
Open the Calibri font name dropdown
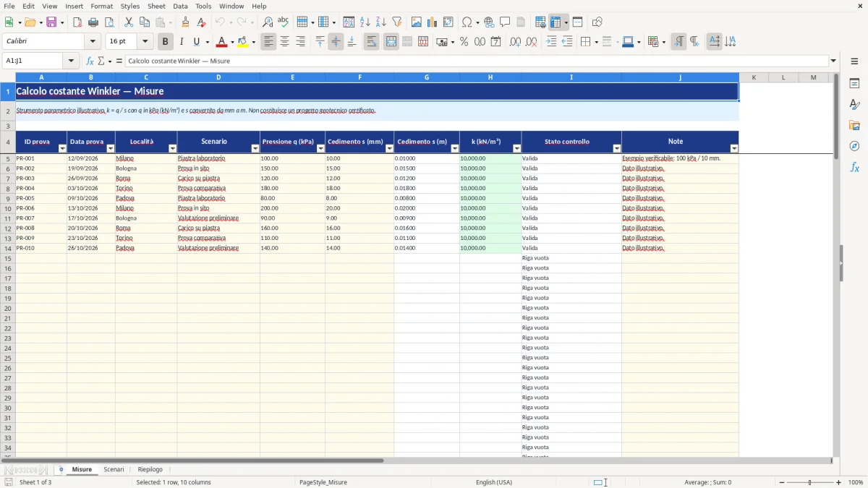click(x=93, y=42)
